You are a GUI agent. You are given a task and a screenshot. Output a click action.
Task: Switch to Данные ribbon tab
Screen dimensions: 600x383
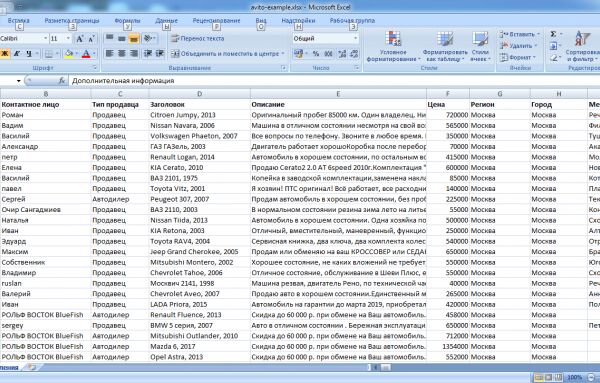pos(166,21)
